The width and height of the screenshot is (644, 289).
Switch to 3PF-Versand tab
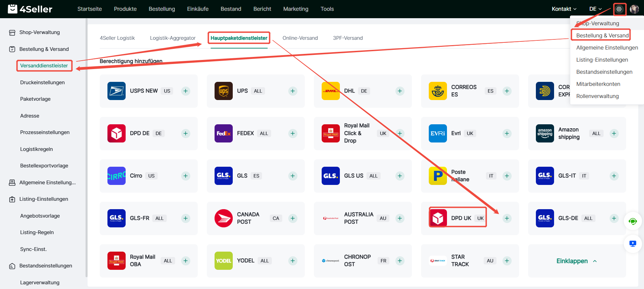tap(348, 38)
